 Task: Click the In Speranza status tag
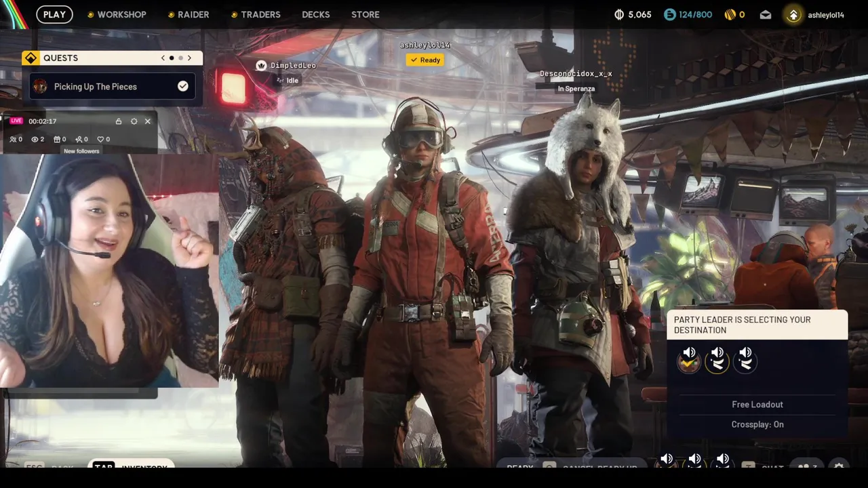point(576,89)
